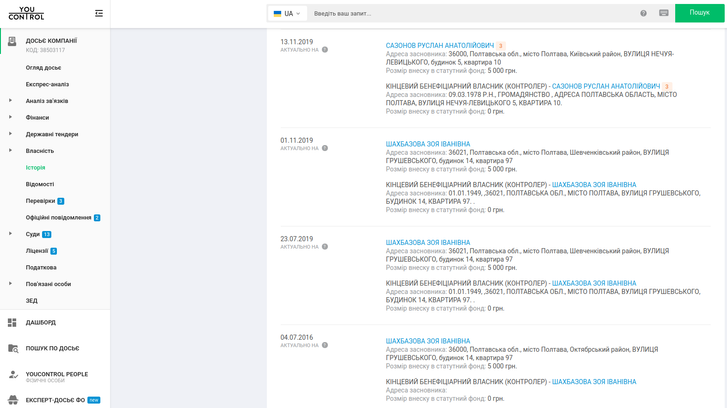The image size is (727, 408).
Task: Expand the Державні тендери section arrow
Action: coord(10,134)
